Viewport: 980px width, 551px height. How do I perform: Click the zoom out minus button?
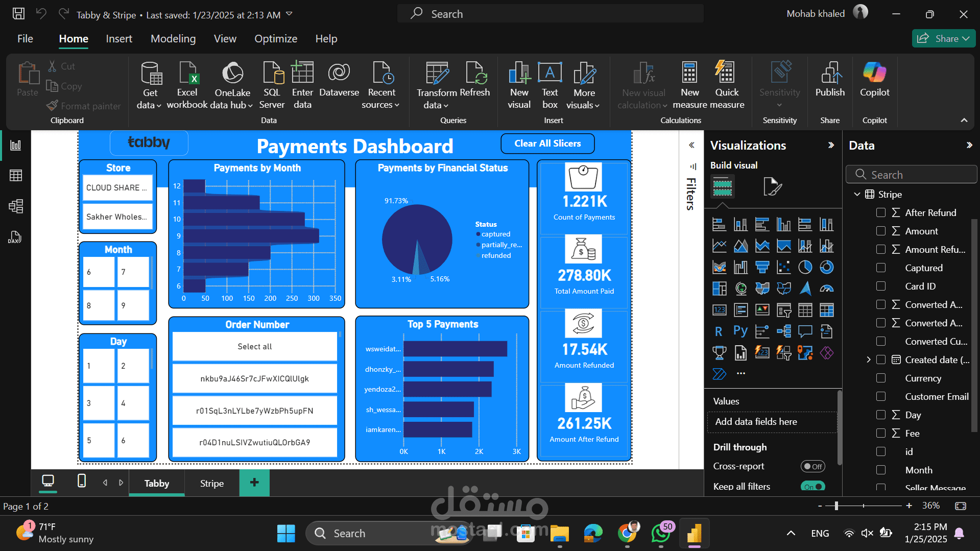point(820,506)
